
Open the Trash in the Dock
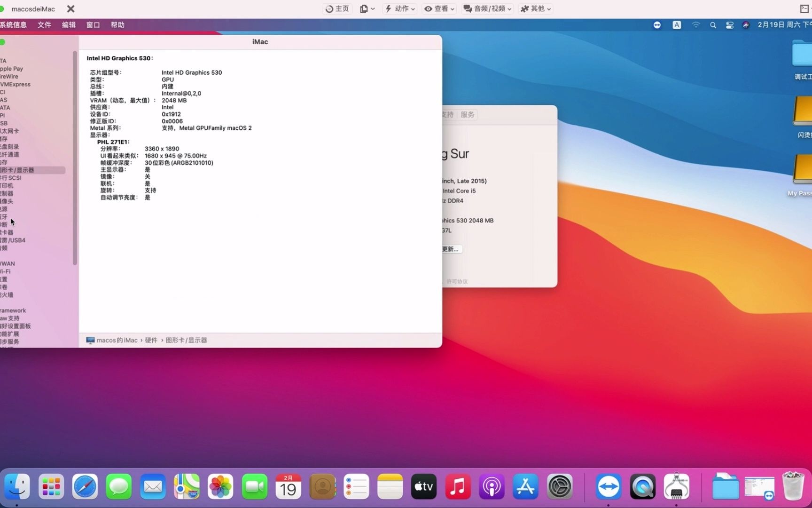click(793, 486)
